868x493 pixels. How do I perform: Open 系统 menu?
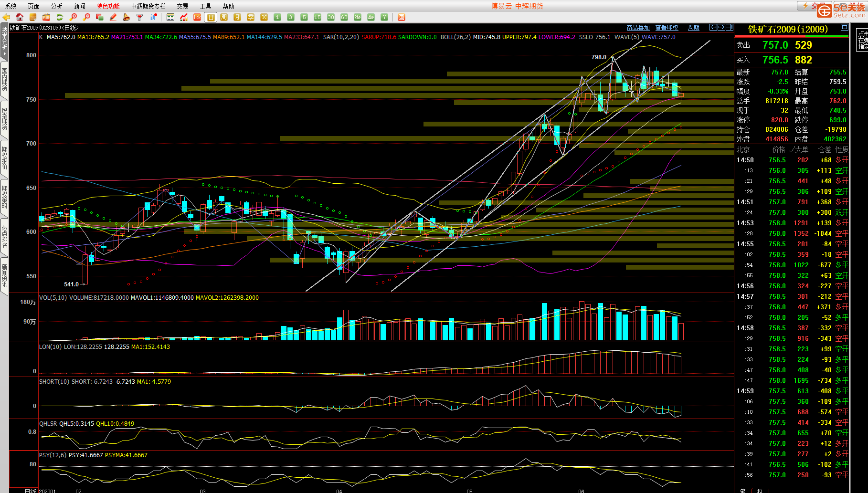tap(11, 6)
